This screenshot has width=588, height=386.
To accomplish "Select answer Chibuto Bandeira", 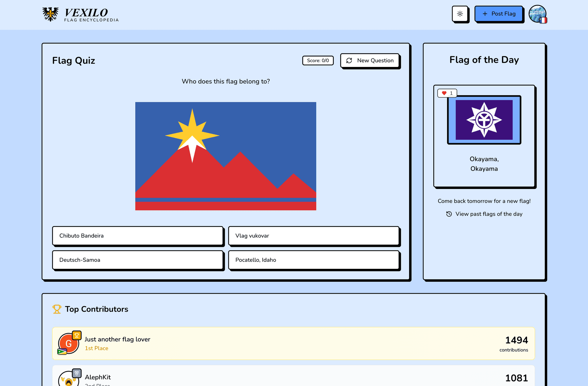I will [x=138, y=236].
